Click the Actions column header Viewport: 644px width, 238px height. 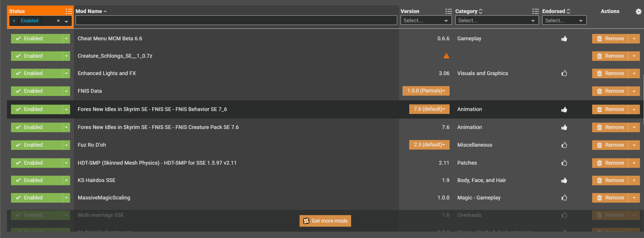pos(610,11)
